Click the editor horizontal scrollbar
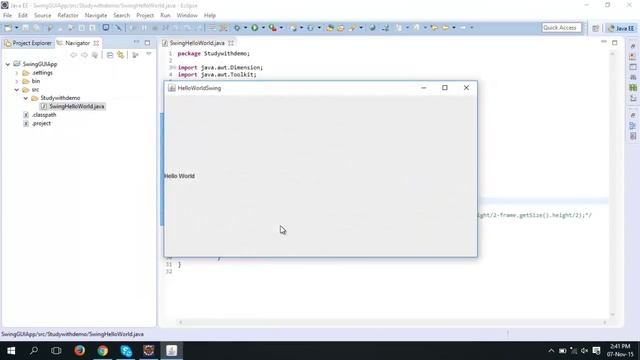The width and height of the screenshot is (640, 360). (x=393, y=322)
